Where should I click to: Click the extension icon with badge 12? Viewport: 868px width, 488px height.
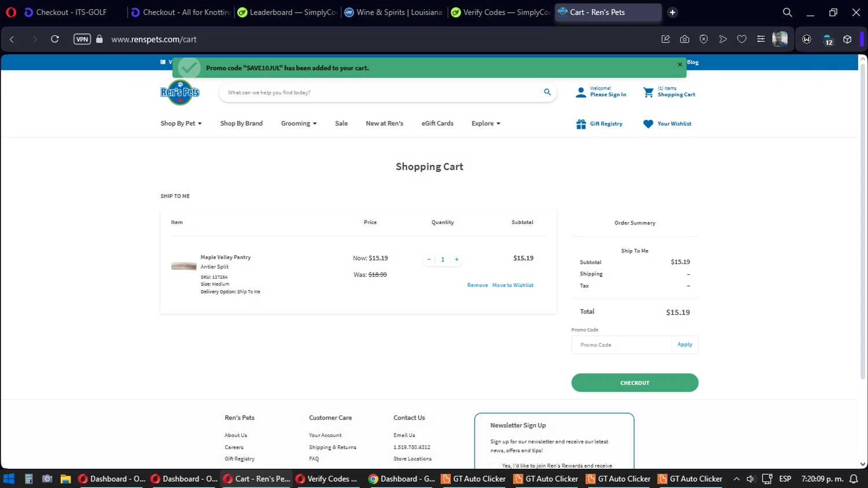[828, 39]
